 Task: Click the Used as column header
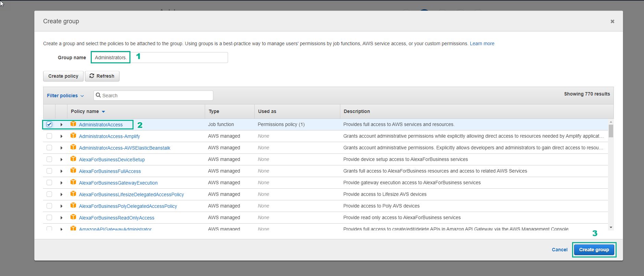[267, 111]
